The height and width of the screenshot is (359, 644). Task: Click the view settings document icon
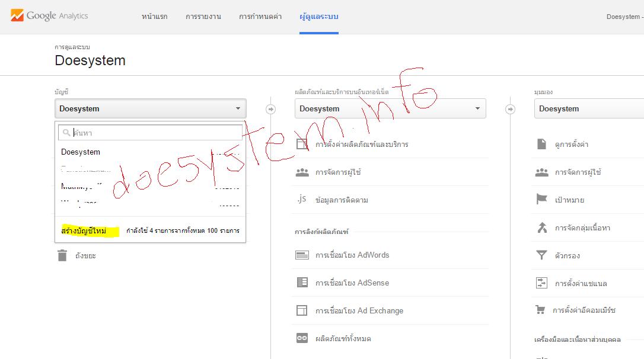click(x=542, y=144)
